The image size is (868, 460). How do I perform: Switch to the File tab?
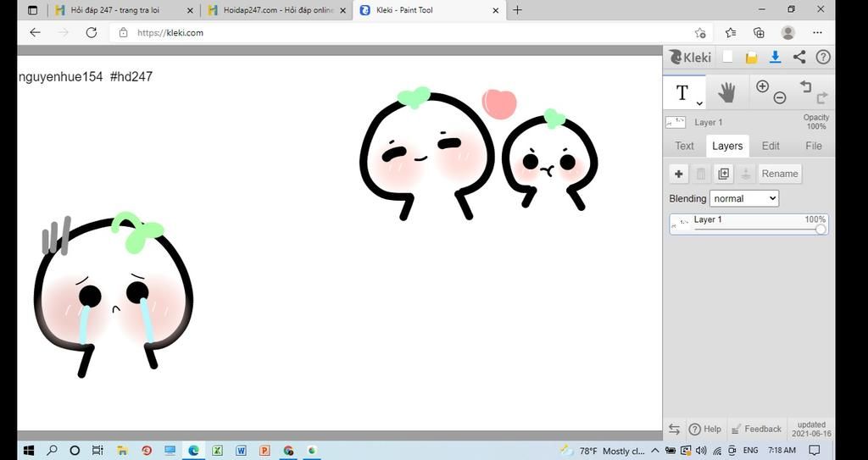click(x=813, y=147)
